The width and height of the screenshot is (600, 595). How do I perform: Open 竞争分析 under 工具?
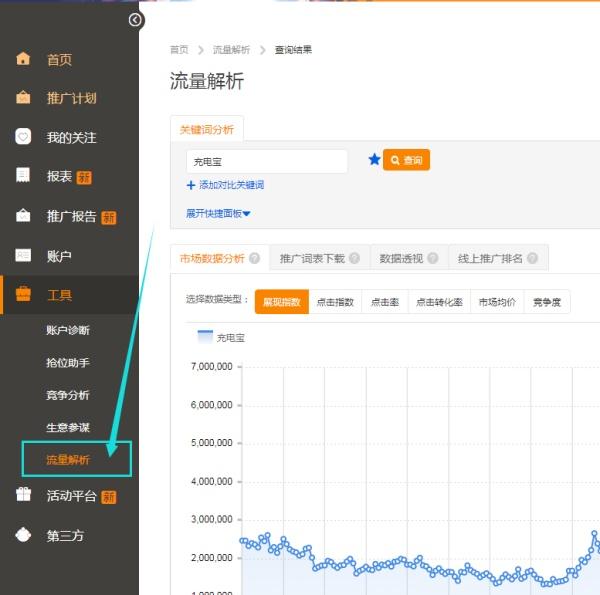[68, 395]
